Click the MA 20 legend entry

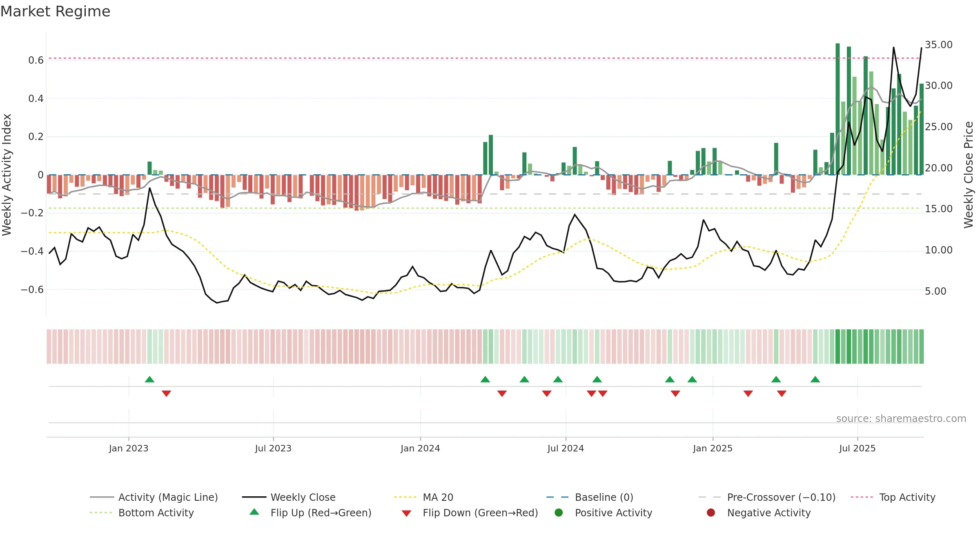(423, 497)
